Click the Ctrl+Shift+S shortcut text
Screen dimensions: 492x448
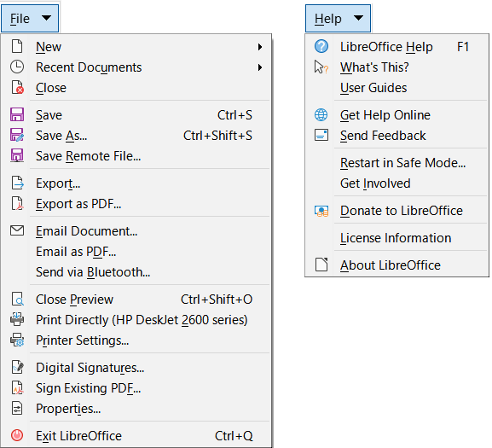(217, 136)
